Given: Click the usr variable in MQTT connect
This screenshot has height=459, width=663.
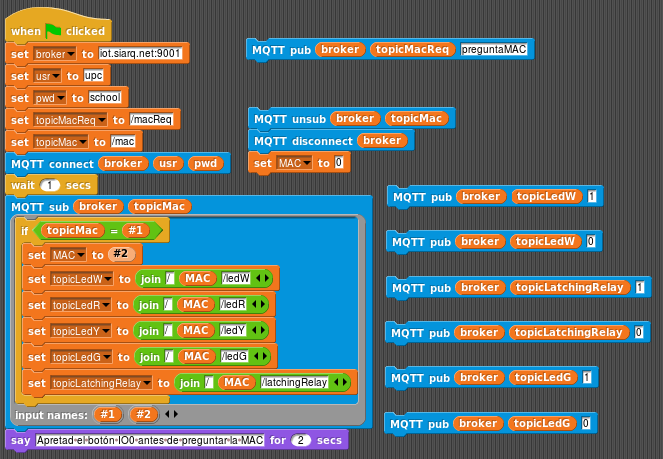Looking at the screenshot, I should (168, 163).
